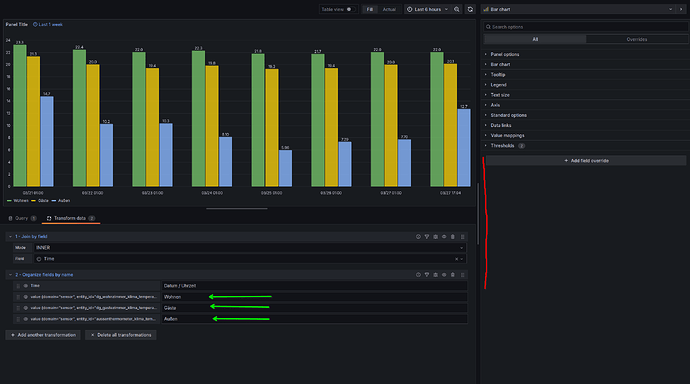Click drag handle of Join by field row
This screenshot has width=690, height=384.
(x=462, y=237)
